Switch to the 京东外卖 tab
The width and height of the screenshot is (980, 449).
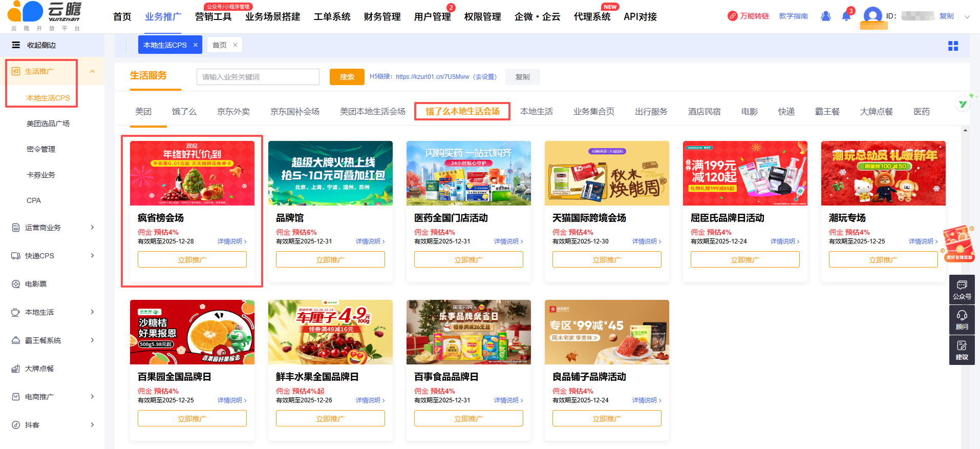pyautogui.click(x=233, y=112)
